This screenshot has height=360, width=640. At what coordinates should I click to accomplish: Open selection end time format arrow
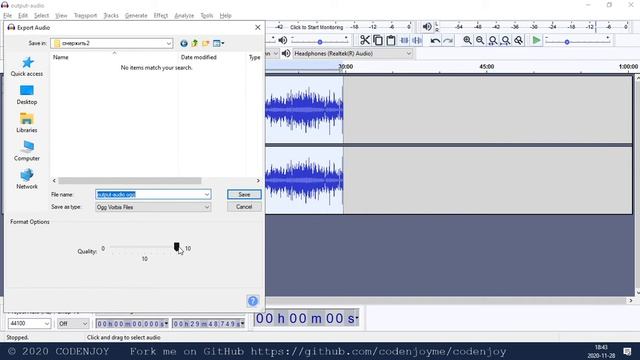coord(242,324)
